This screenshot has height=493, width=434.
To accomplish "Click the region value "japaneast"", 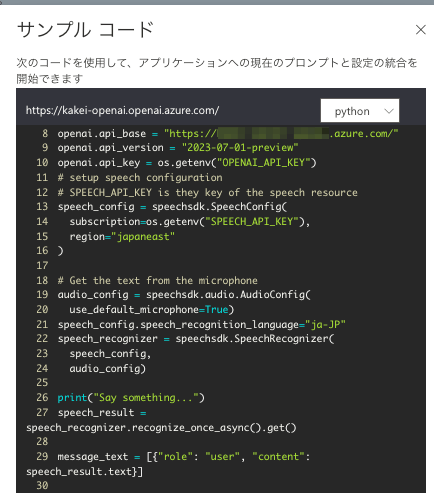I will [143, 237].
